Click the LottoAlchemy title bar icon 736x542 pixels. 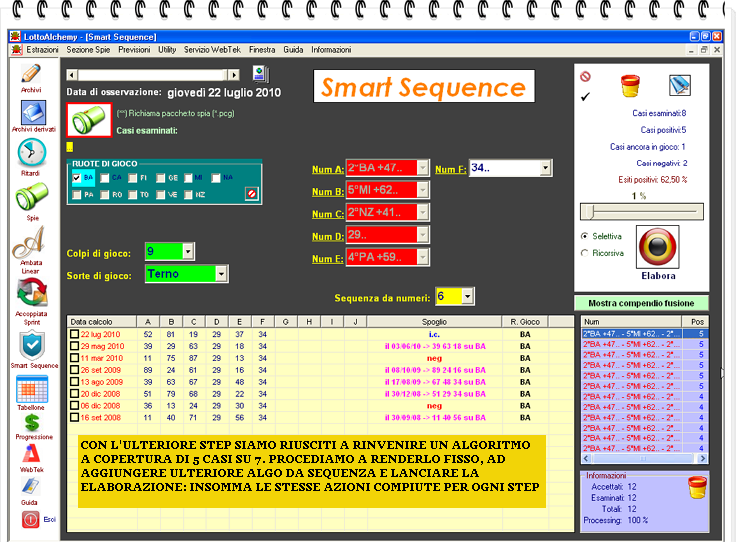[16, 37]
